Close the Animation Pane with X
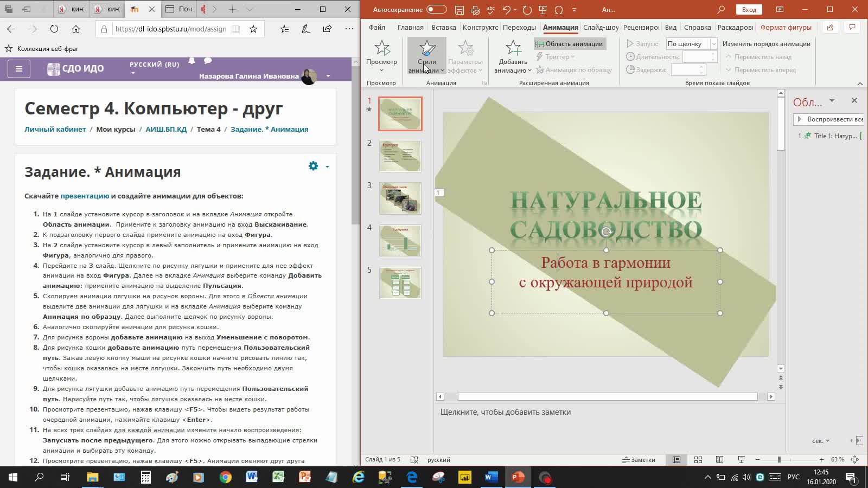The width and height of the screenshot is (868, 488). tap(854, 100)
